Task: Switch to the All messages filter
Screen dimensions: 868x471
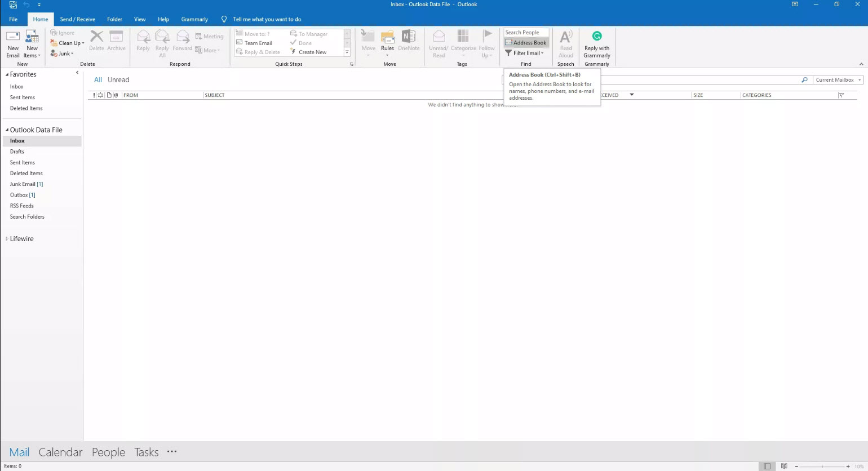Action: click(98, 80)
